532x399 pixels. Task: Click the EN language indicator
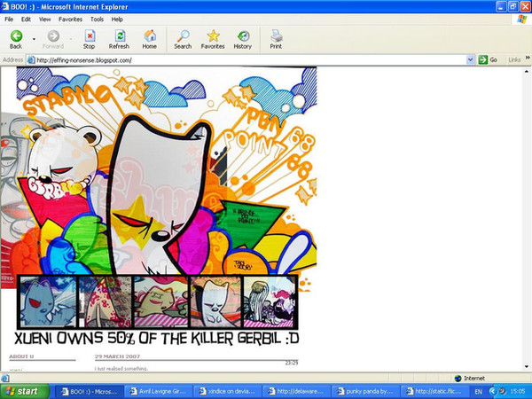479,392
